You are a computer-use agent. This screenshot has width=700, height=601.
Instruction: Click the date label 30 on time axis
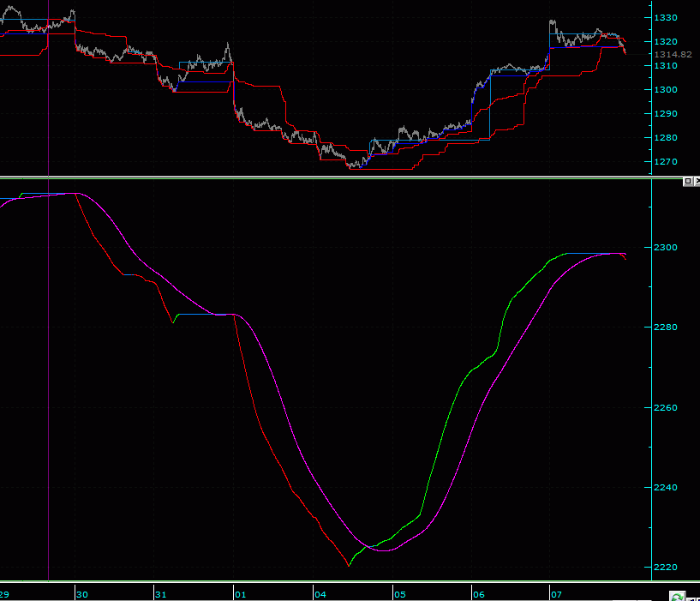click(x=82, y=595)
